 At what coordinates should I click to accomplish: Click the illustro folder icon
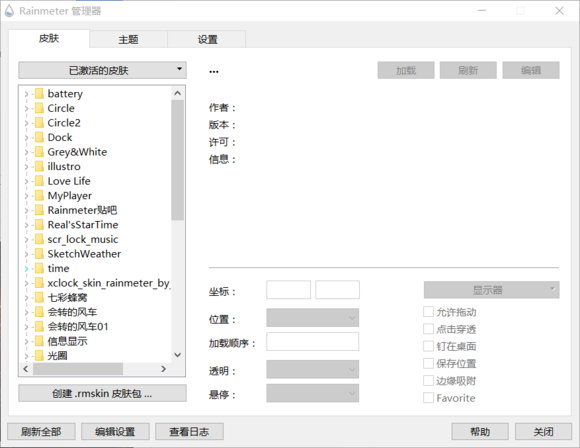point(39,166)
